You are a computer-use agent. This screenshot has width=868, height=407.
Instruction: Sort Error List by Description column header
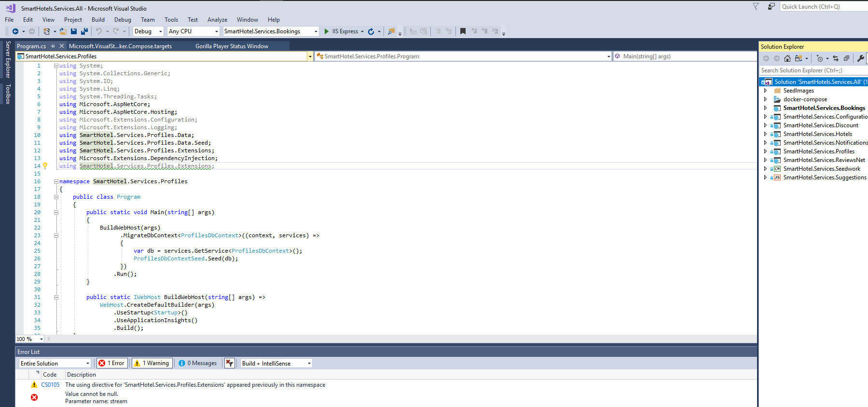82,375
